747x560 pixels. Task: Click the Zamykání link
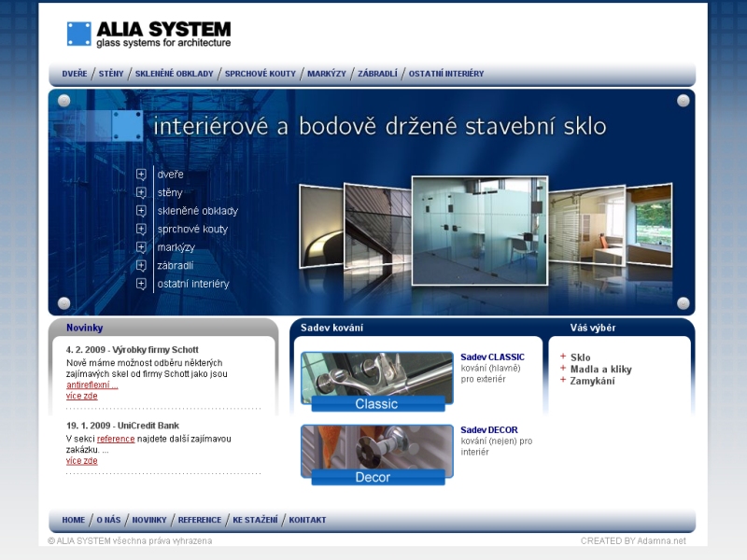tap(592, 381)
